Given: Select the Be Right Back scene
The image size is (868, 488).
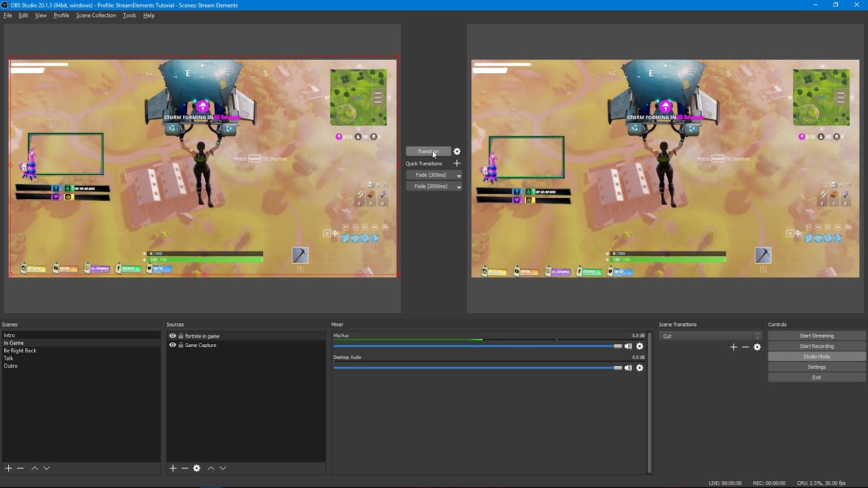Looking at the screenshot, I should click(81, 350).
